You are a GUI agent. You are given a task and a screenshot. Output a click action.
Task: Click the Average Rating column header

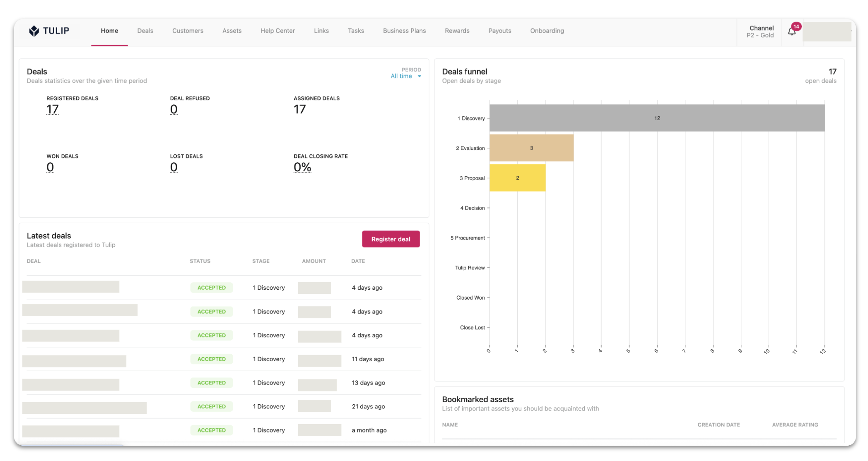pos(795,425)
